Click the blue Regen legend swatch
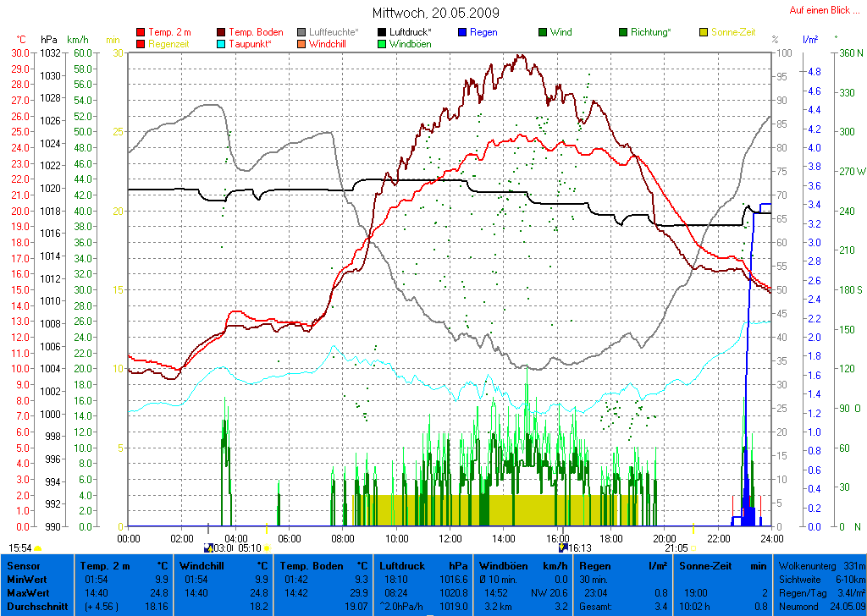The width and height of the screenshot is (867, 616). coord(461,32)
